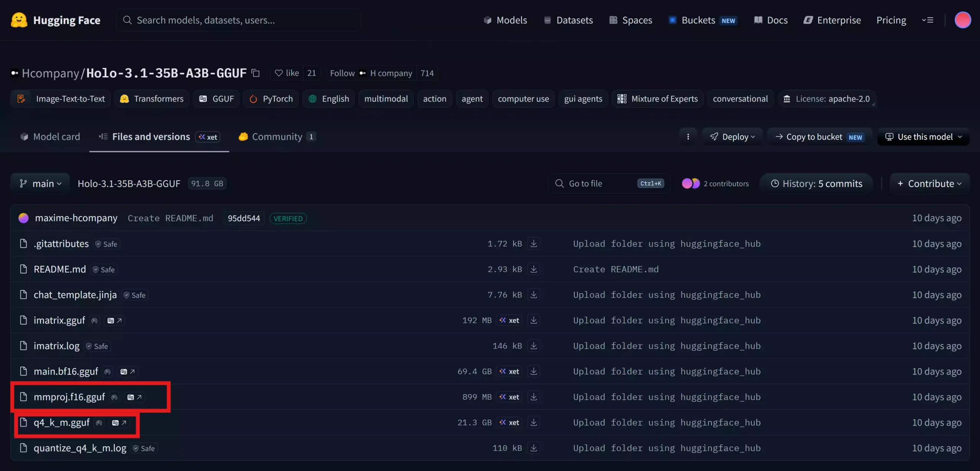Like the Holo-3.1-35B-A3B-GGUF model
The height and width of the screenshot is (471, 980).
287,73
